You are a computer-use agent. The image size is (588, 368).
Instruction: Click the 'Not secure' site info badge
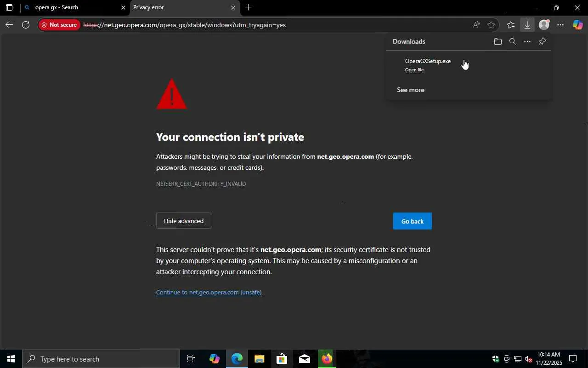(59, 25)
